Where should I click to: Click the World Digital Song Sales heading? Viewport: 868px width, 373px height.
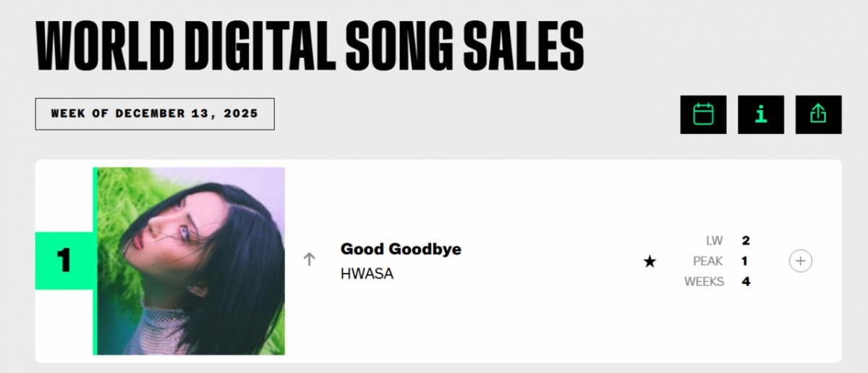(x=310, y=47)
